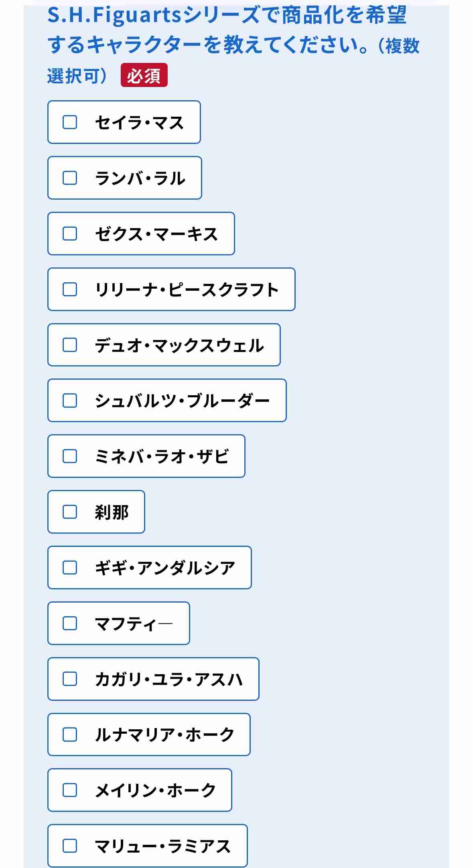Click the ランバ・ラル label text
Screen dimensions: 473x868
coord(140,178)
